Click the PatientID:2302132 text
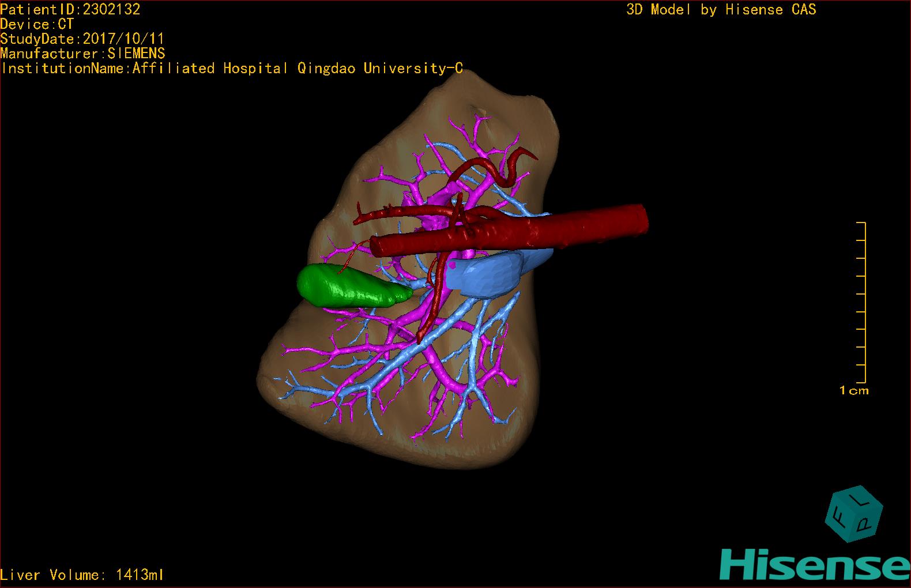 point(70,9)
